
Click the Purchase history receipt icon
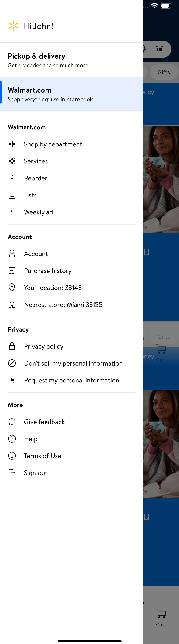(12, 271)
